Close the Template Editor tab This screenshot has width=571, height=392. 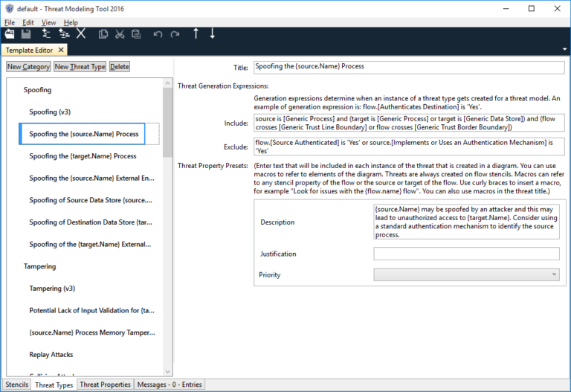coord(61,50)
